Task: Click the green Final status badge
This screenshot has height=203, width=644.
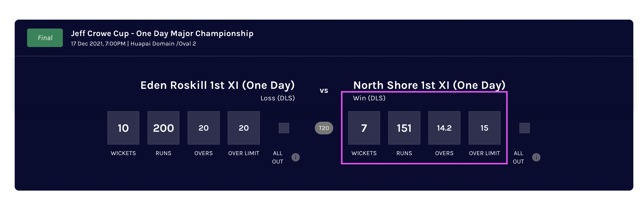Action: point(45,38)
